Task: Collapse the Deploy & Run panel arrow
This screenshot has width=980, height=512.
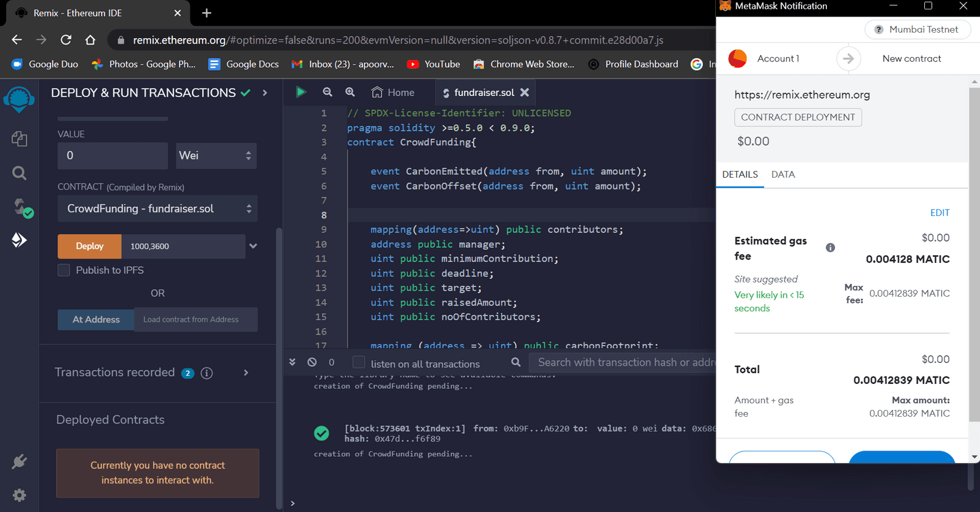Action: 265,93
